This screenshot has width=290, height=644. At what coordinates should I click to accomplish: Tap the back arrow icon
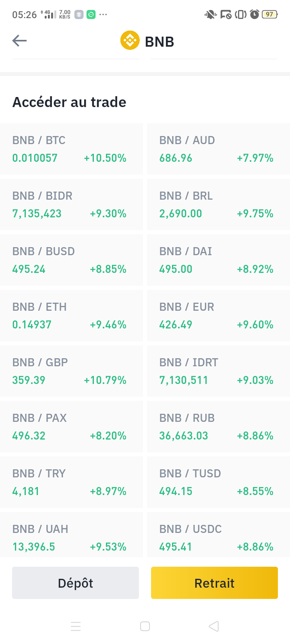pyautogui.click(x=19, y=41)
